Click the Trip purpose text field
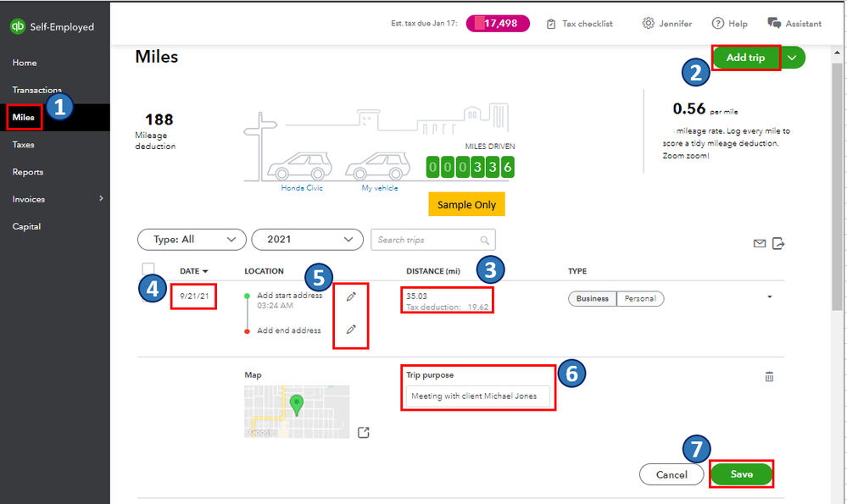 click(x=478, y=396)
